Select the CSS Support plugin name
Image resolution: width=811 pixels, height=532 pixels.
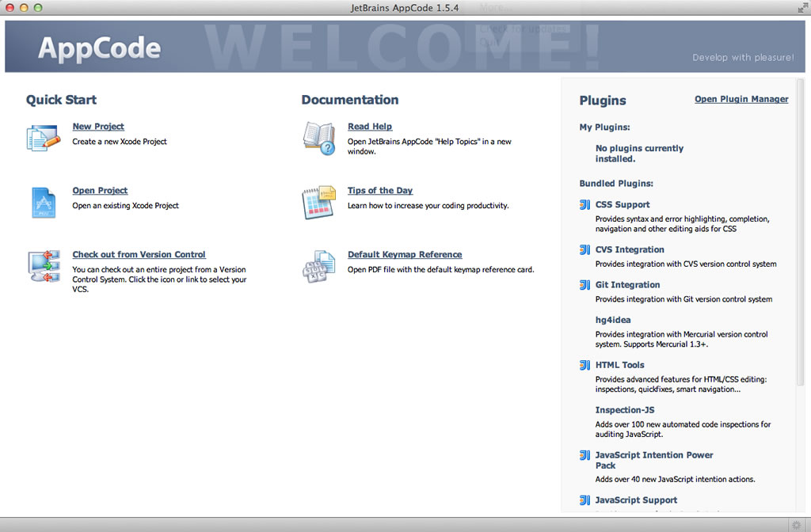[x=623, y=205]
